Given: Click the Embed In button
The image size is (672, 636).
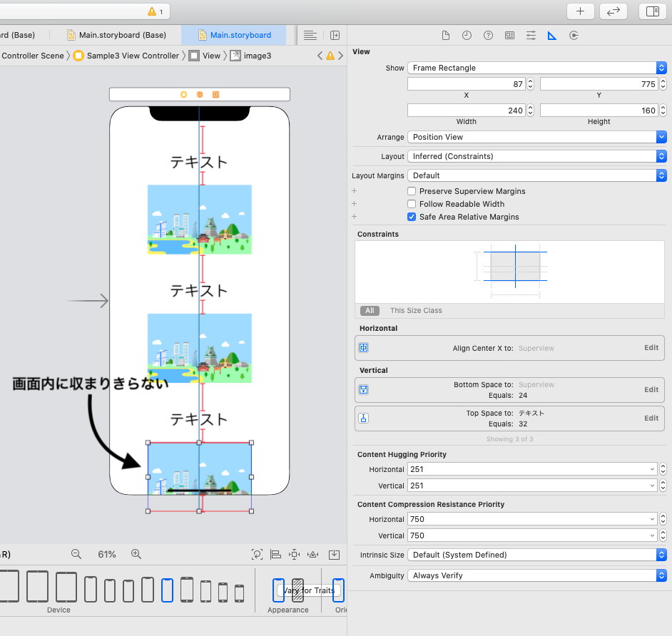Looking at the screenshot, I should point(335,555).
